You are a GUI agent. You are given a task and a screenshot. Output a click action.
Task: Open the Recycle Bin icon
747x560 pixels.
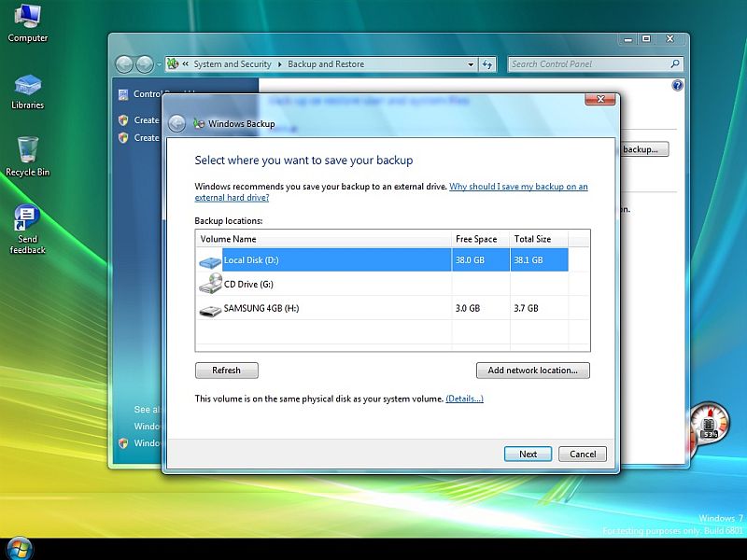tap(27, 157)
